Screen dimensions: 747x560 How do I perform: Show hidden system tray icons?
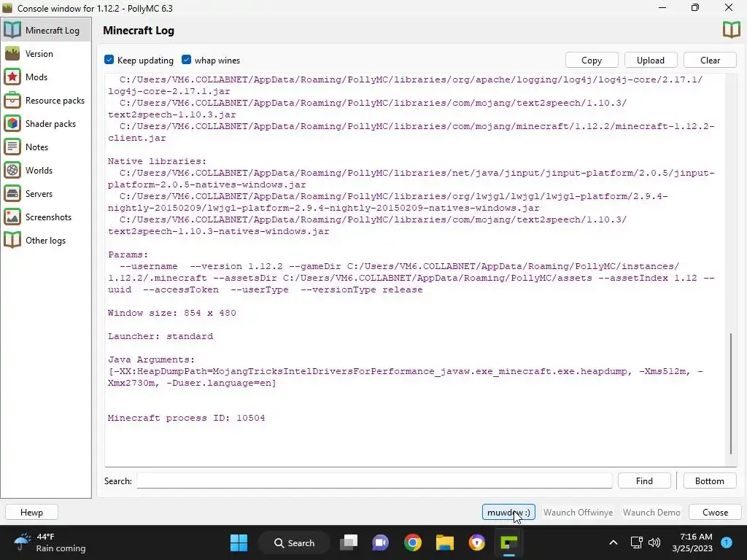pos(613,542)
